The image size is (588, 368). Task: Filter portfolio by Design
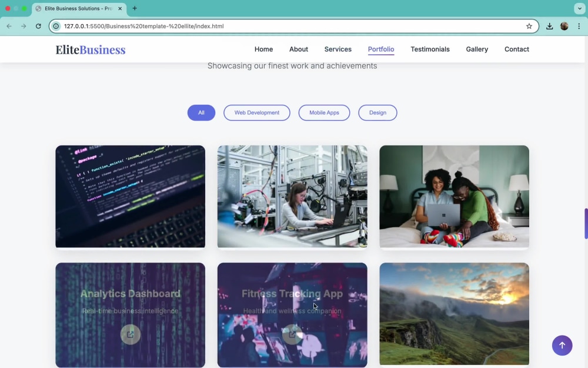[x=377, y=112]
